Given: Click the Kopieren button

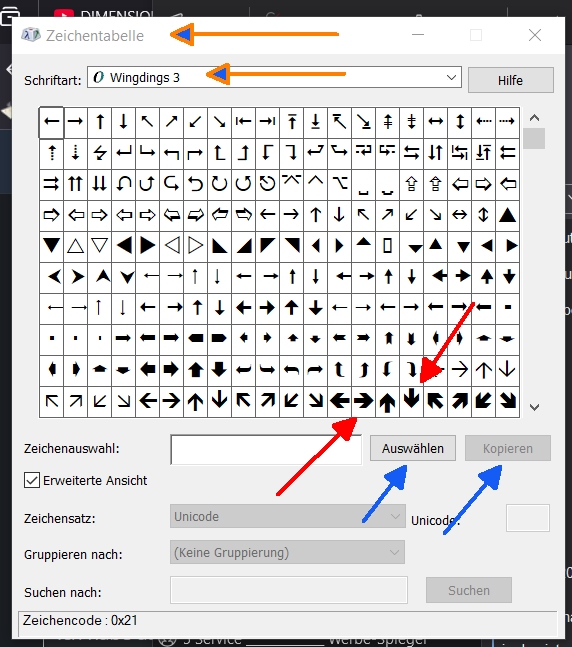Looking at the screenshot, I should pos(508,448).
